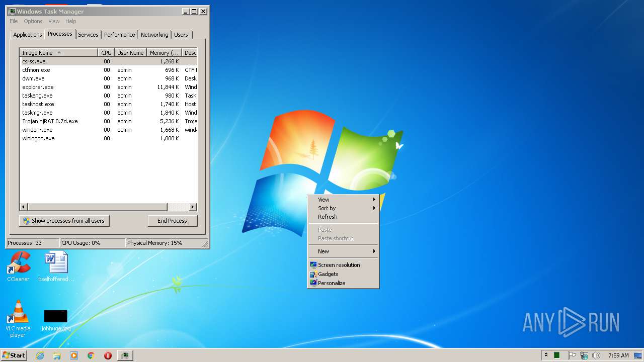Sort by Memory column header
This screenshot has width=644, height=362.
tap(165, 53)
